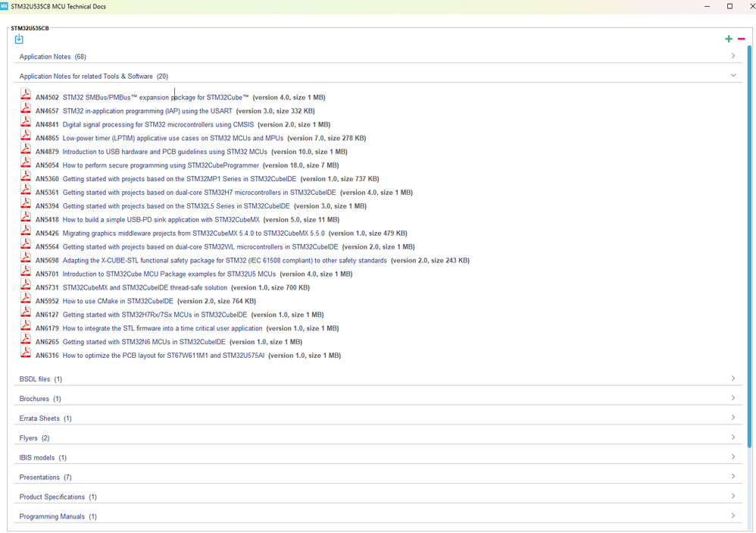Image resolution: width=756 pixels, height=533 pixels.
Task: Open the PDF icon for AN5952
Action: (x=26, y=297)
